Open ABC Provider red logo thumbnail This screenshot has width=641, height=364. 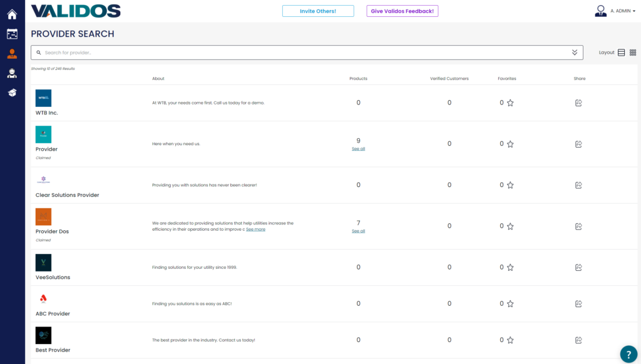tap(43, 298)
